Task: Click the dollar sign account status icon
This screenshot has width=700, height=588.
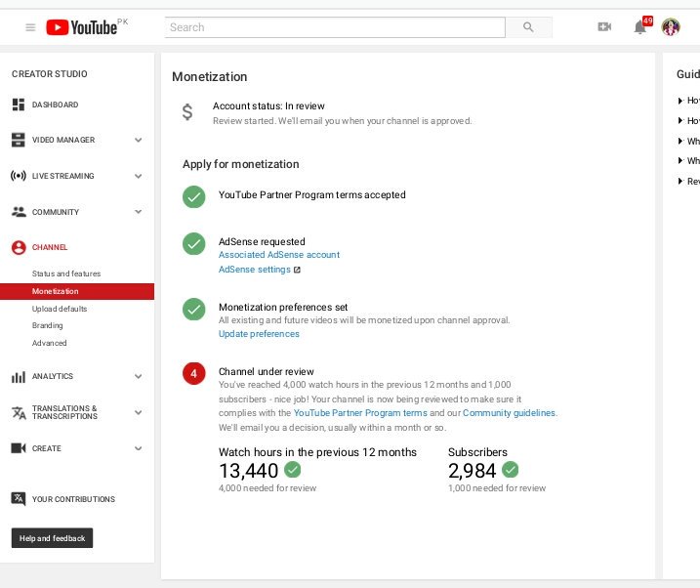Action: (x=187, y=112)
